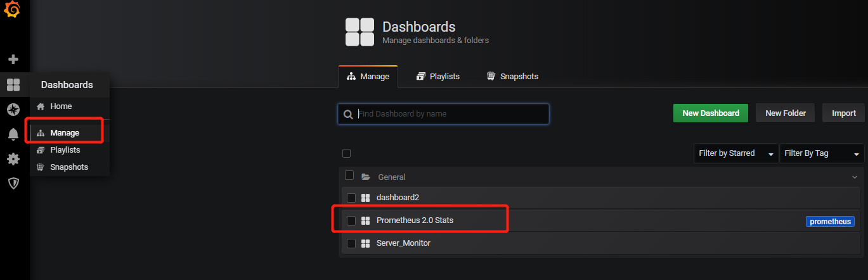Image resolution: width=868 pixels, height=280 pixels.
Task: Open the Configuration gear icon
Action: [13, 159]
